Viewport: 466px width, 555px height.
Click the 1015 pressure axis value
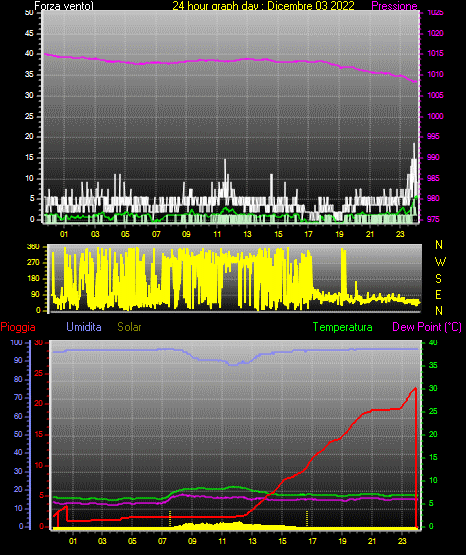(x=435, y=53)
